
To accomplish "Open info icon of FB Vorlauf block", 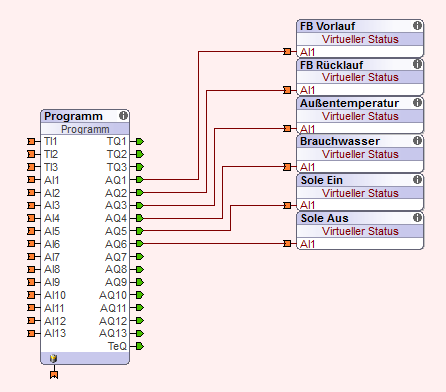I will tap(417, 26).
